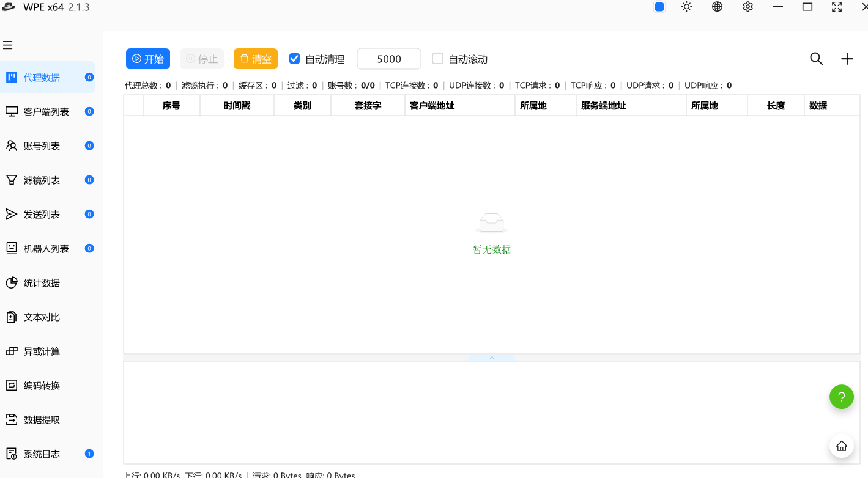Switch to 客户端列表 sidebar item
The width and height of the screenshot is (868, 478).
(46, 112)
